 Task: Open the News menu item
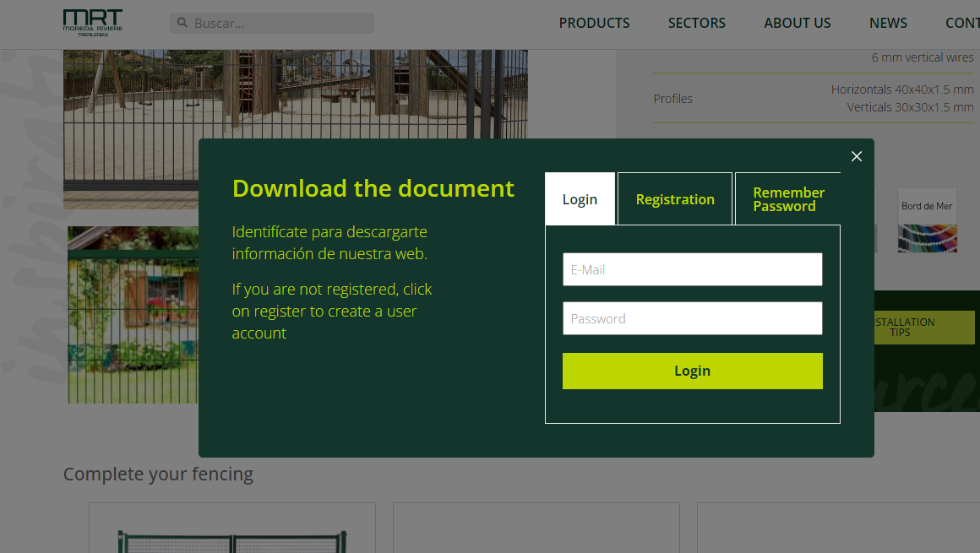[x=888, y=23]
